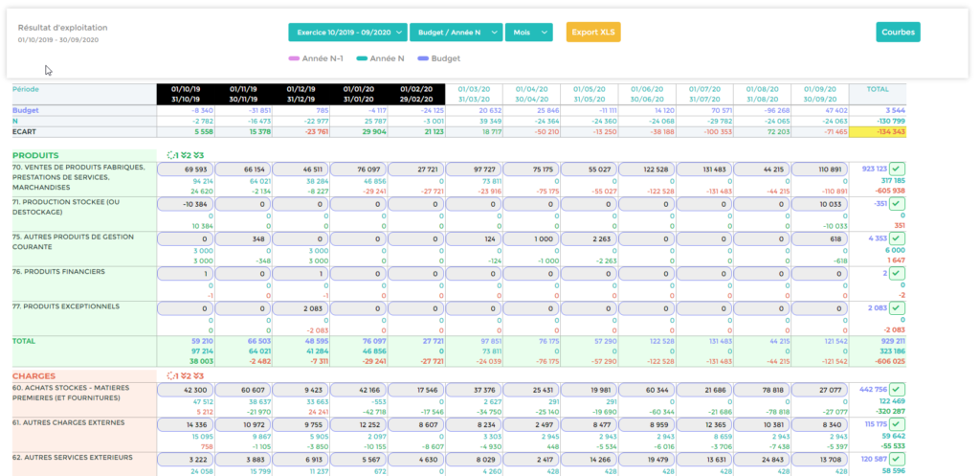Edit the 24 843 input in row 62

763,461
